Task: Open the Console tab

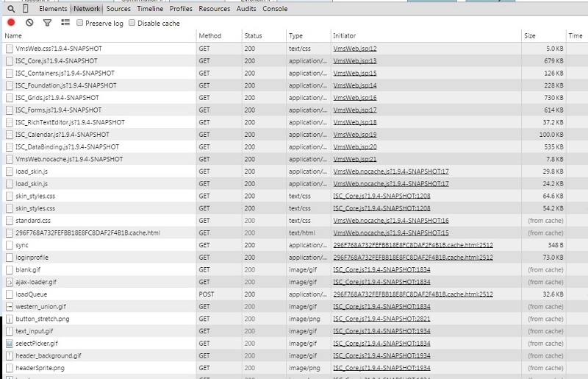Action: tap(275, 9)
